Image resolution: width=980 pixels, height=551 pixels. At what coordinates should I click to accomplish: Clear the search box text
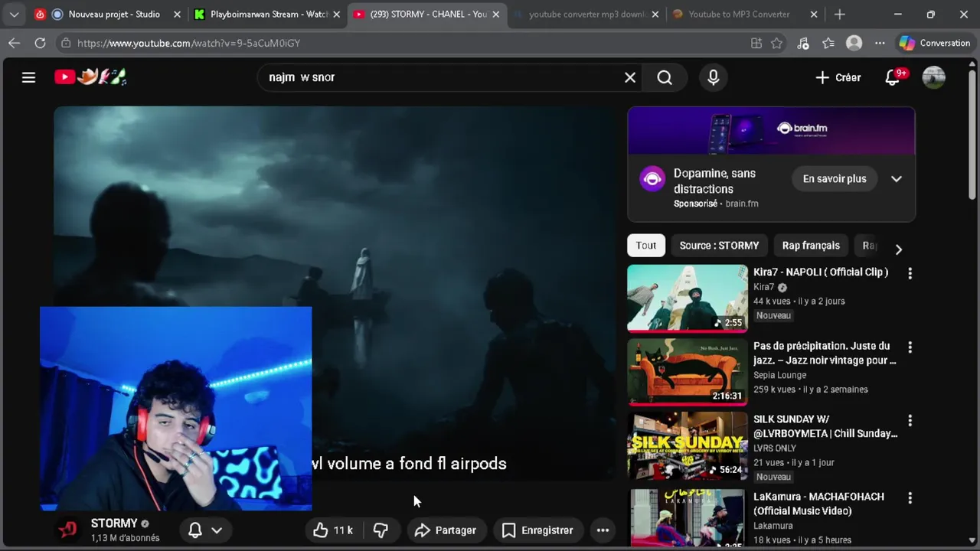coord(630,77)
